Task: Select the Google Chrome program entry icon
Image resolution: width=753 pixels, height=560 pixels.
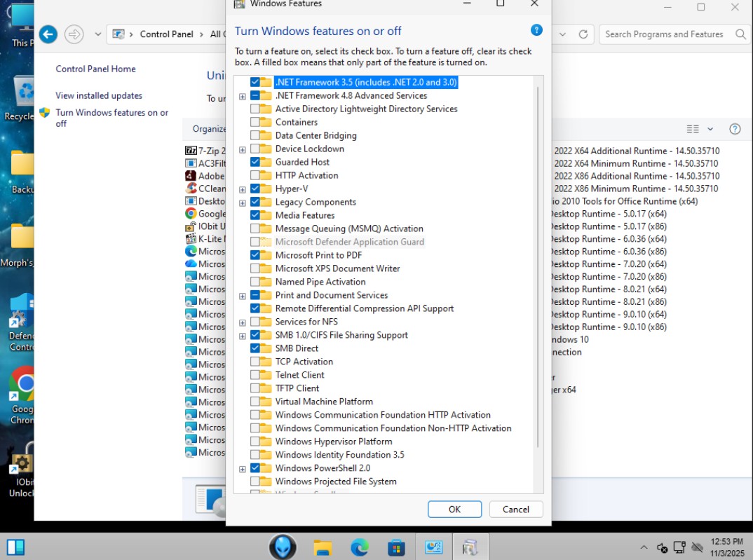Action: 191,214
